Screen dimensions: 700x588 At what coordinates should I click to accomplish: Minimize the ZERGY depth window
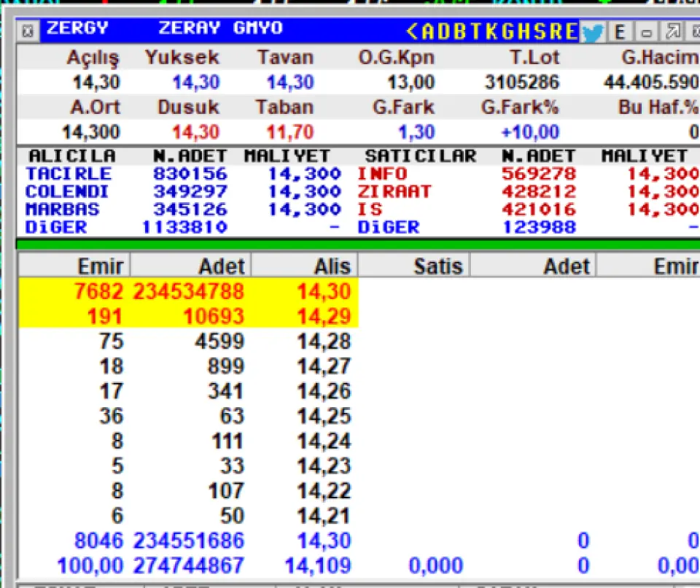[x=646, y=31]
